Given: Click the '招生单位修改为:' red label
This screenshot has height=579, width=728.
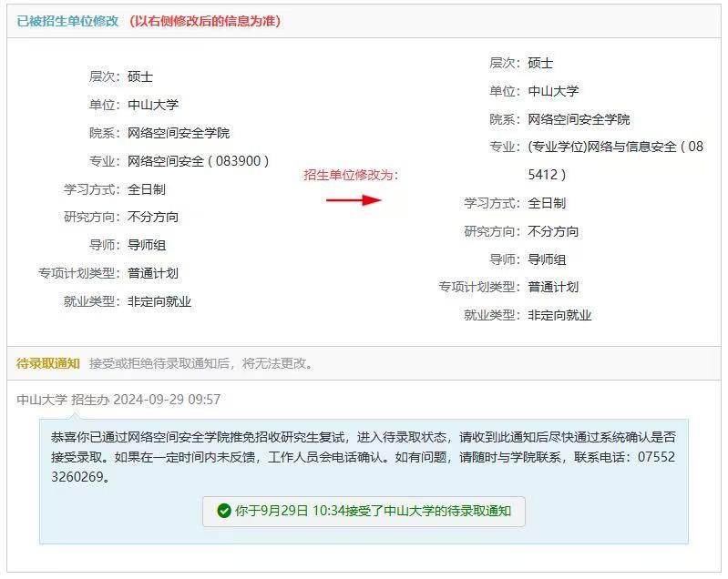Looking at the screenshot, I should [351, 175].
